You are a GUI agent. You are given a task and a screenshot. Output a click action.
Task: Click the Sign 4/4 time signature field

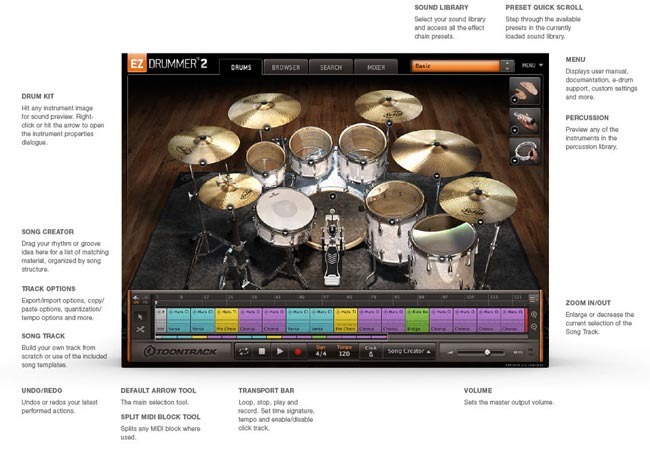pyautogui.click(x=321, y=351)
